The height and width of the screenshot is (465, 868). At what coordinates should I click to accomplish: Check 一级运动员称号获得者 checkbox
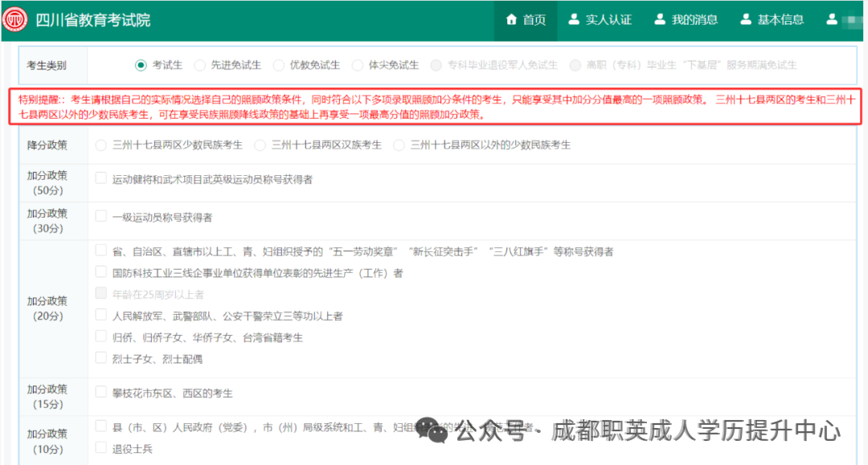[x=100, y=216]
